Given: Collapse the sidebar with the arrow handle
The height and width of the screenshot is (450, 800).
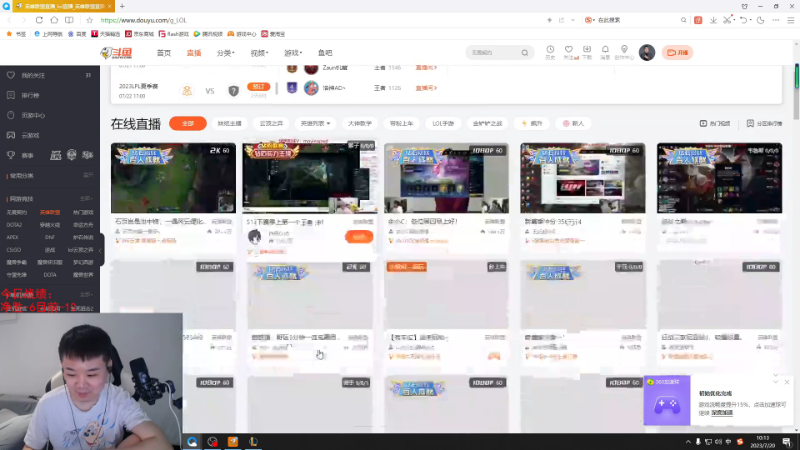Looking at the screenshot, I should [101, 250].
